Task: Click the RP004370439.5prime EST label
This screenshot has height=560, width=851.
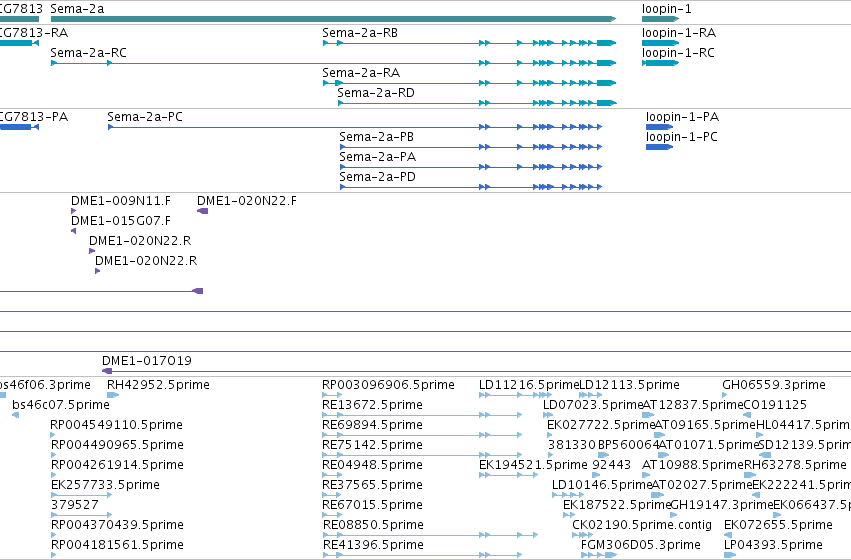Action: point(117,525)
